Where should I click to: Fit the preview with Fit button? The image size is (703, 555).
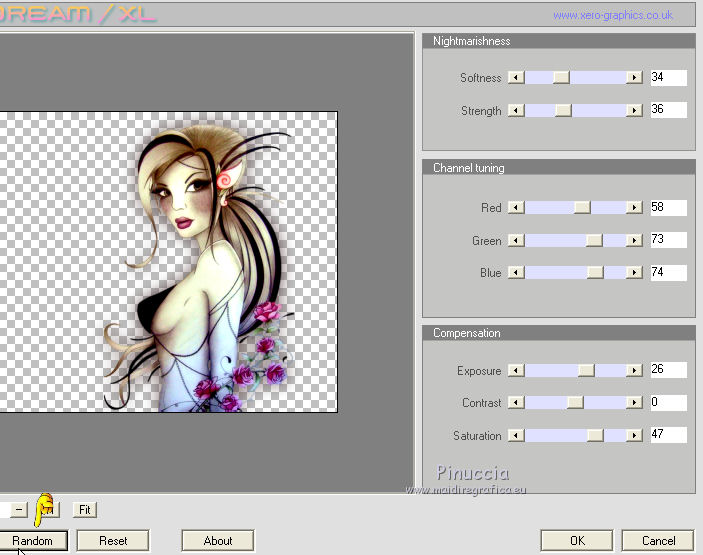[x=85, y=510]
